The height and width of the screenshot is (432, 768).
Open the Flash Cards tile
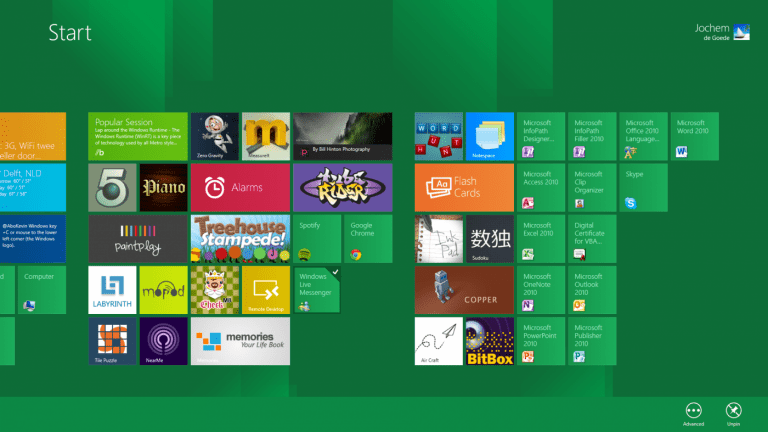pyautogui.click(x=464, y=188)
